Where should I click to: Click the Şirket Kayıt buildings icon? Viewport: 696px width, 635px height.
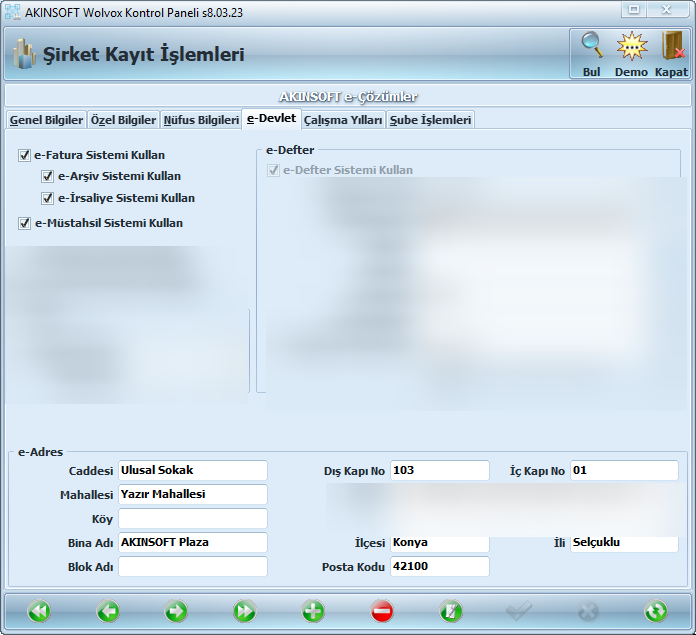[24, 54]
